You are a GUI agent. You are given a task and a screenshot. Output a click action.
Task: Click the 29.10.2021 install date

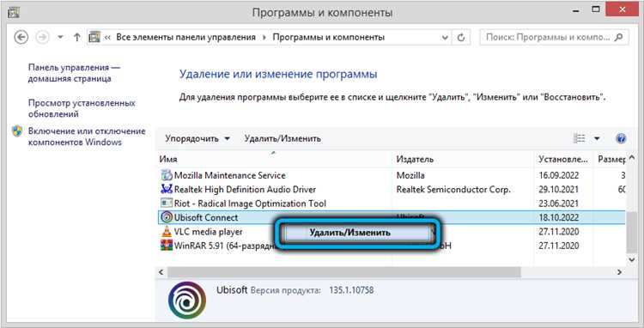tap(559, 190)
